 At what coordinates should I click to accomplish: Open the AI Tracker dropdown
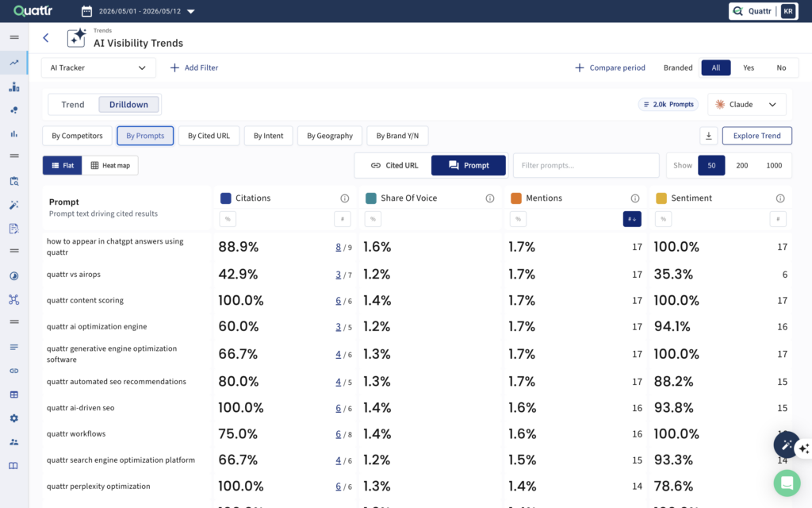98,67
